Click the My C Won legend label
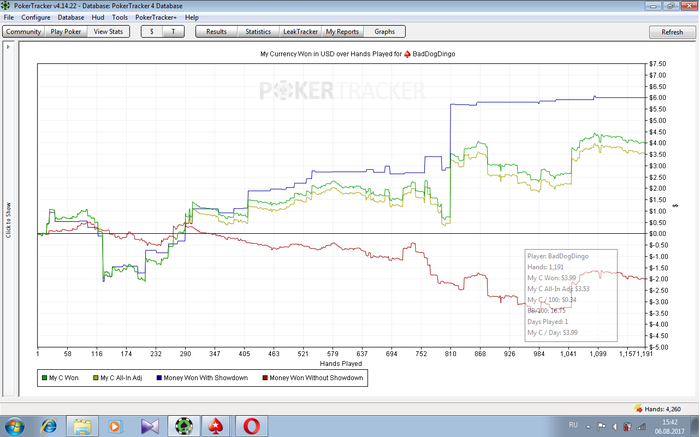This screenshot has width=700, height=437. (64, 378)
